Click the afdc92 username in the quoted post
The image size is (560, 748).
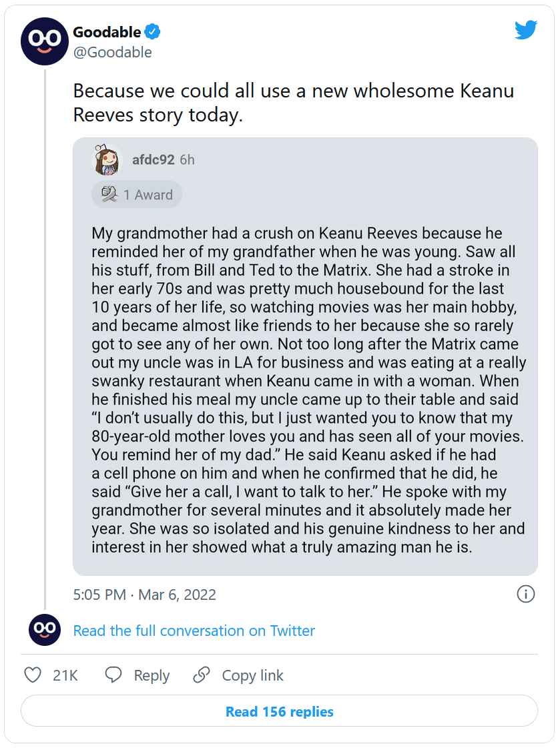(154, 160)
